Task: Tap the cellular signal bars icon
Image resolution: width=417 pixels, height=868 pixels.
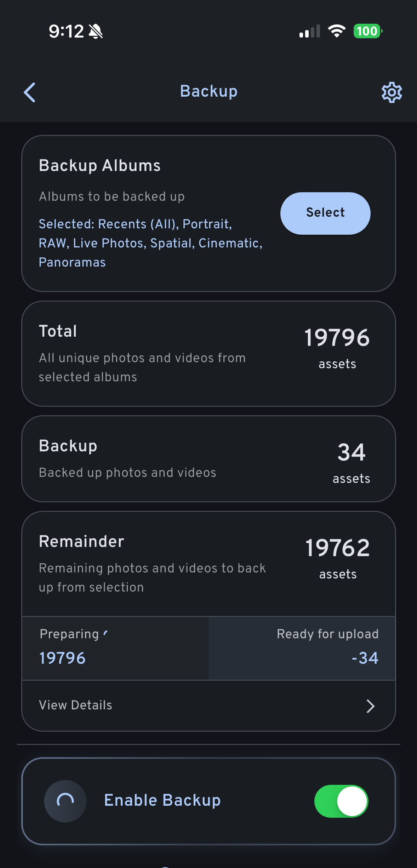Action: pyautogui.click(x=309, y=32)
